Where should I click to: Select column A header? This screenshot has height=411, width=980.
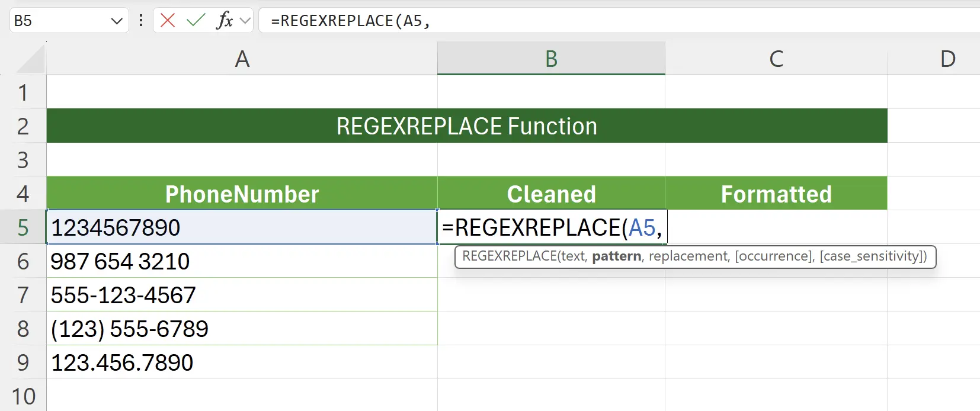pyautogui.click(x=242, y=59)
